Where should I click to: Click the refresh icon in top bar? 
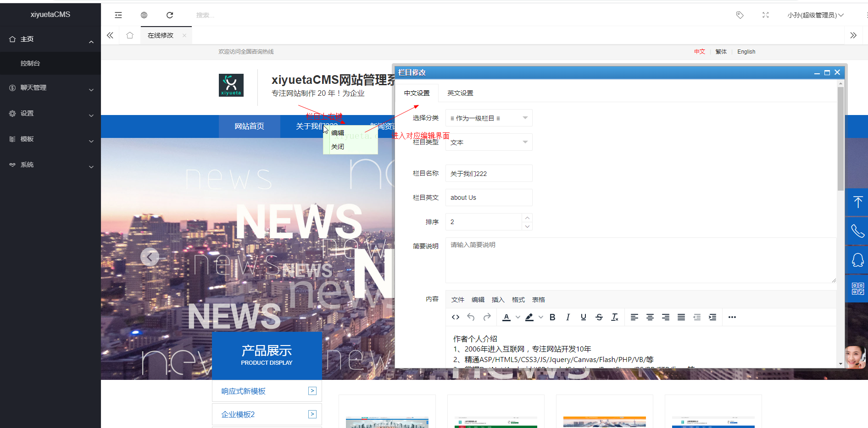click(x=170, y=15)
